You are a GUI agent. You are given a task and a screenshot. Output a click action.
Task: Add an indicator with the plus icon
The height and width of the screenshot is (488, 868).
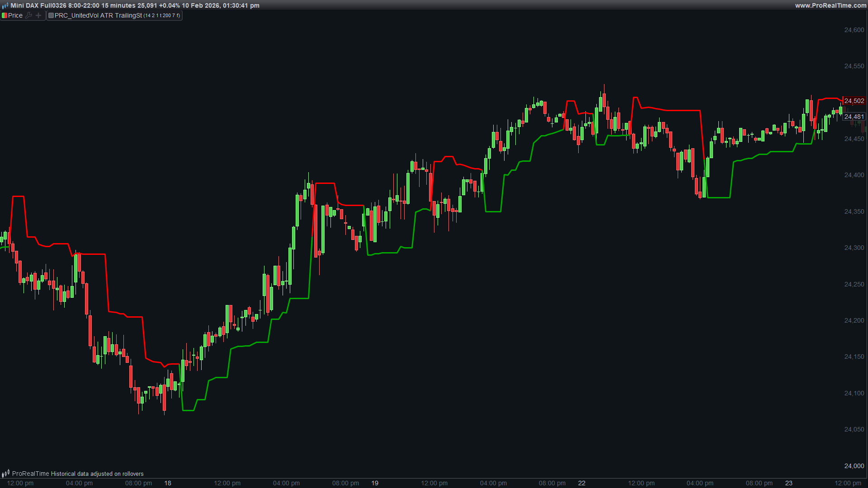(38, 15)
